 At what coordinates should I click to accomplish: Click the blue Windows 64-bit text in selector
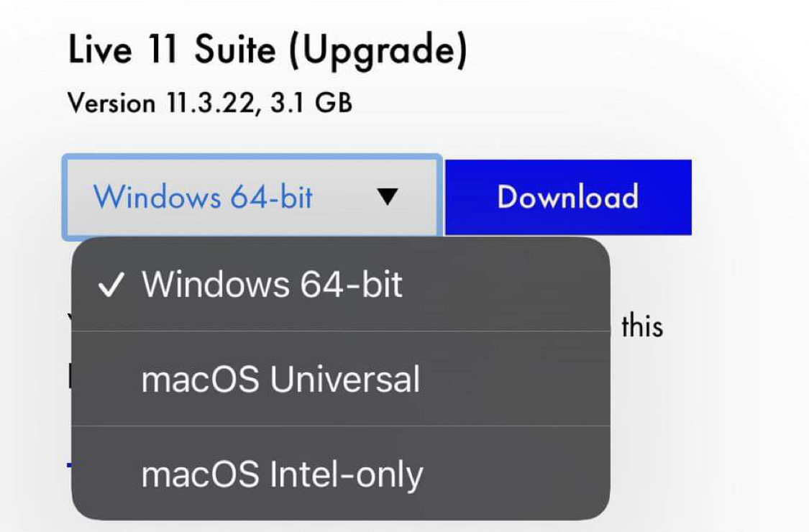[204, 197]
